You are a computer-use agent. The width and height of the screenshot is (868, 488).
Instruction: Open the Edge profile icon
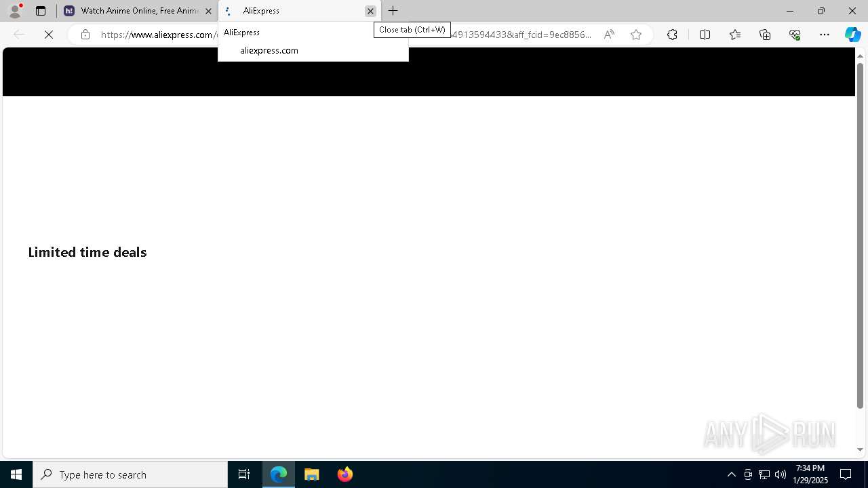click(x=15, y=11)
